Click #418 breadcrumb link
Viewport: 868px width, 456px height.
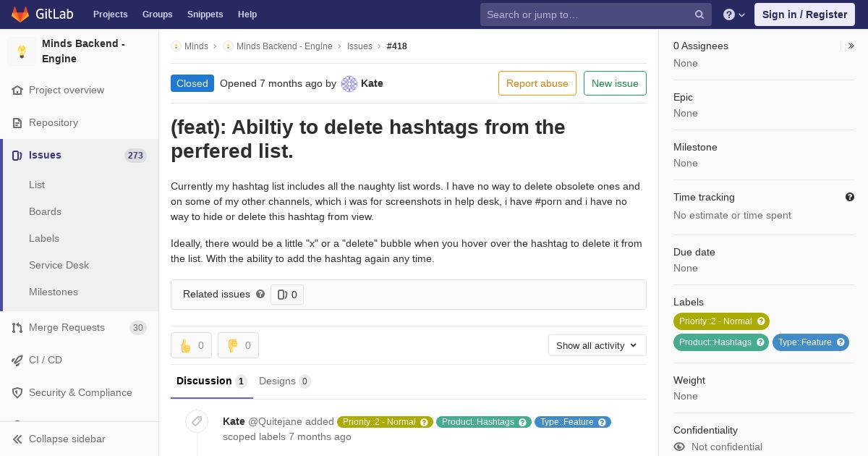coord(397,46)
